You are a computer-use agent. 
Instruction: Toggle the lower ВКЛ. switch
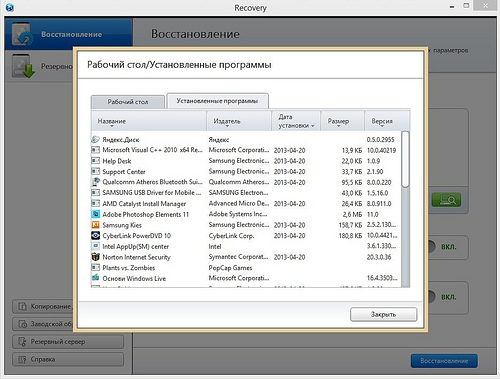coord(431,297)
